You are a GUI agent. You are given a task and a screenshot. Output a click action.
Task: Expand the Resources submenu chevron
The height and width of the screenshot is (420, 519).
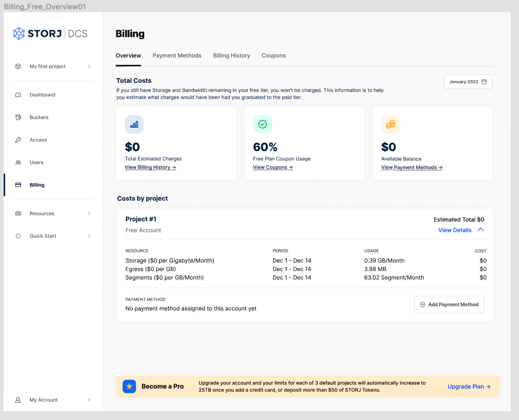pyautogui.click(x=89, y=213)
